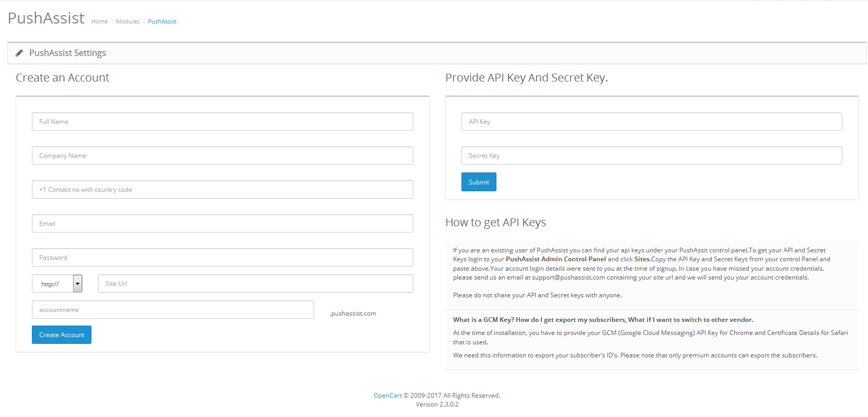The height and width of the screenshot is (417, 868).
Task: Click the dropdown arrow next to http://
Action: [78, 283]
